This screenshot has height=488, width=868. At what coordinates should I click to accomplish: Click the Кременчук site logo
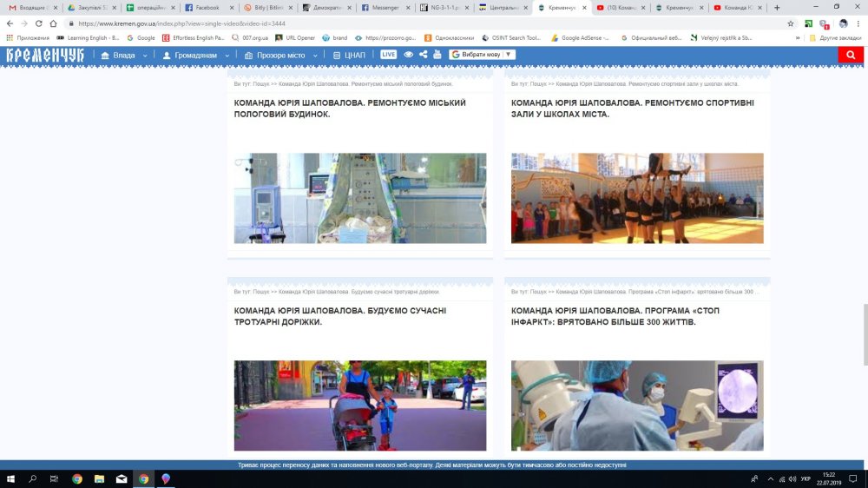point(45,55)
